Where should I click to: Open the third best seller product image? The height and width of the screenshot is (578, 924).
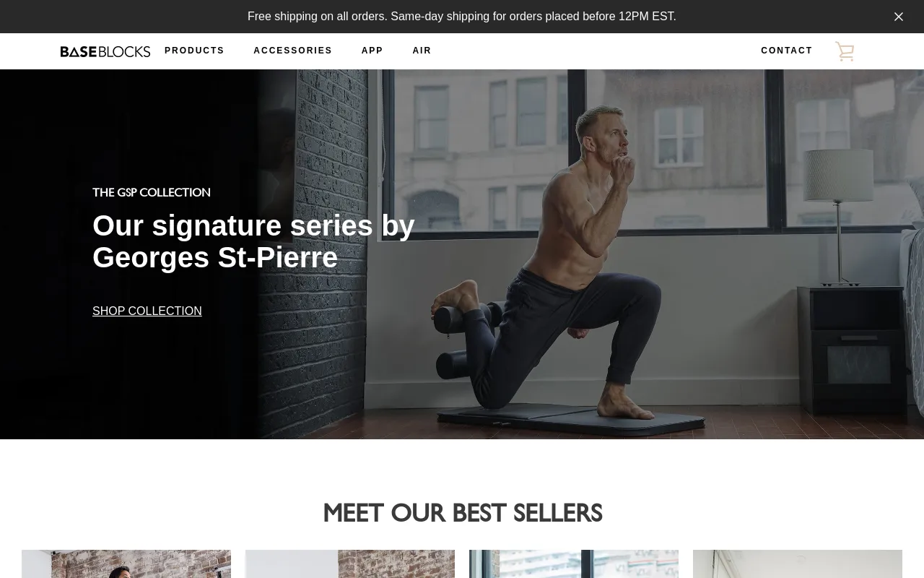pos(574,564)
